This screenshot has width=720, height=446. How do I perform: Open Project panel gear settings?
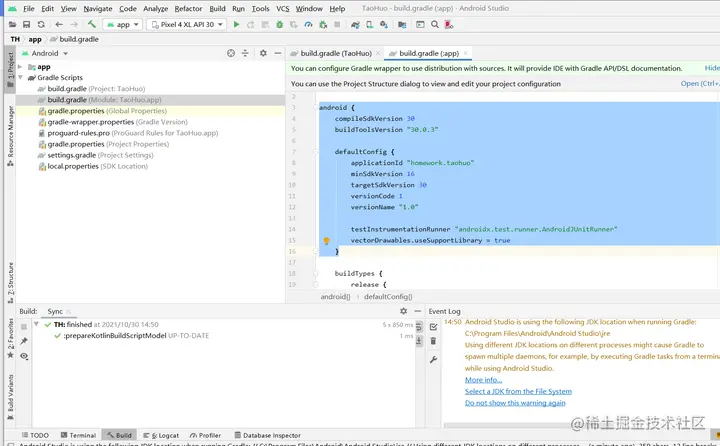(x=263, y=53)
